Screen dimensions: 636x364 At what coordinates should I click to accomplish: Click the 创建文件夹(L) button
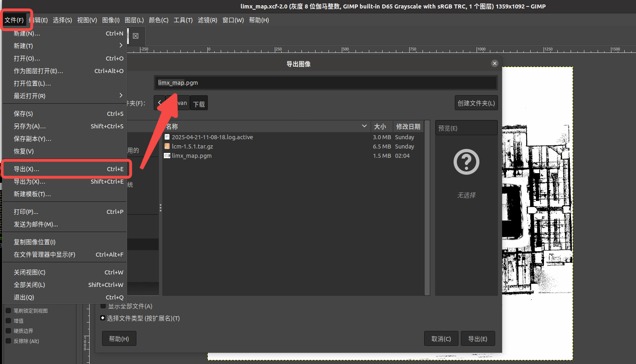(476, 103)
